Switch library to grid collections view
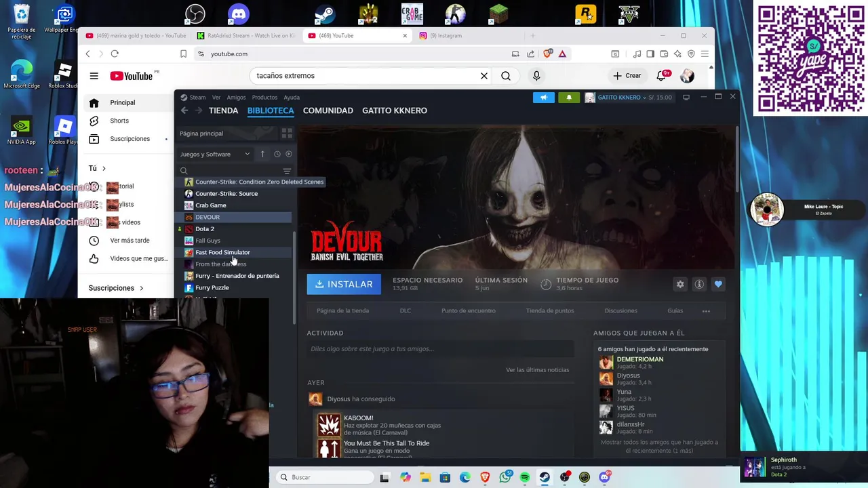 (x=287, y=134)
